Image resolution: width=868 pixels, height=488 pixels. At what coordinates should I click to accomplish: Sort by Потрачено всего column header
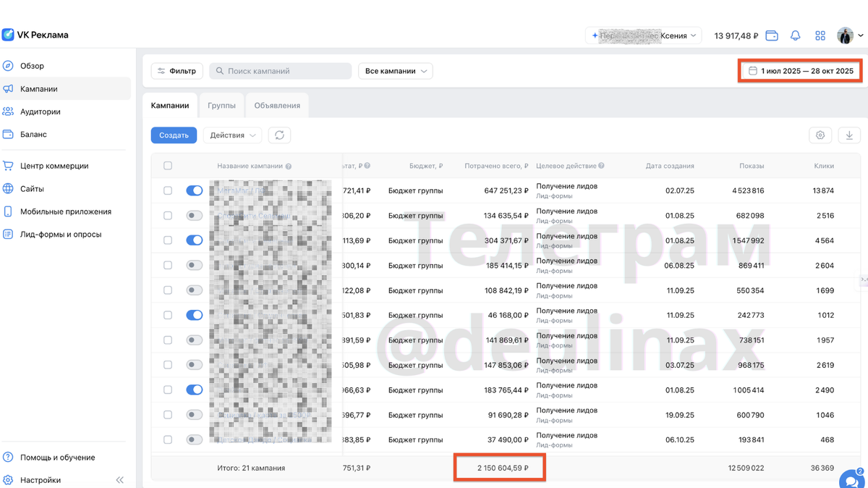tap(496, 166)
